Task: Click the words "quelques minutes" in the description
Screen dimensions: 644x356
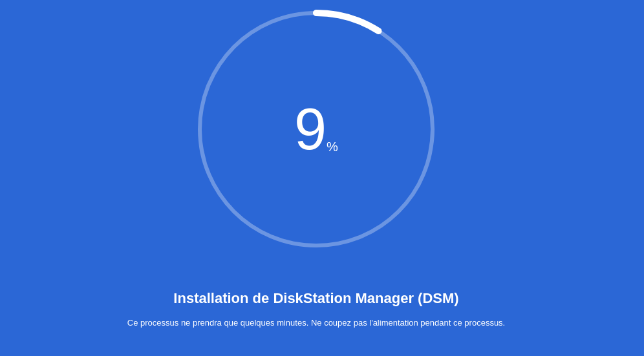Action: click(x=274, y=323)
